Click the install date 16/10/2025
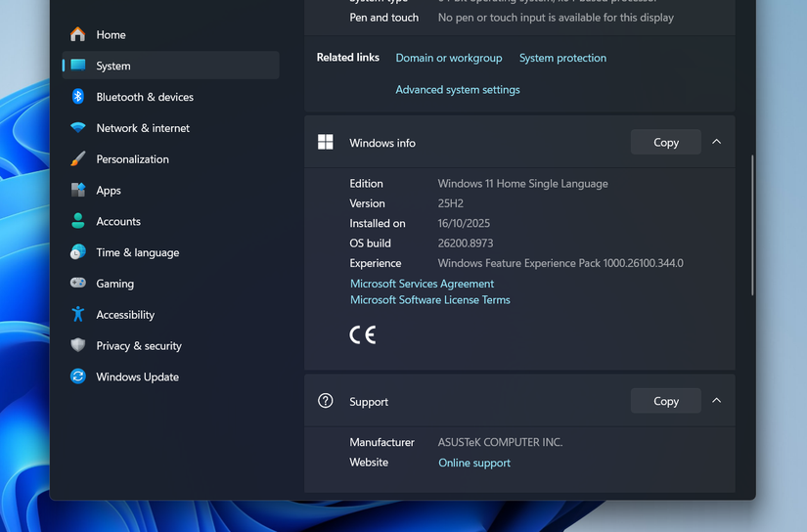The height and width of the screenshot is (532, 807). pos(464,223)
